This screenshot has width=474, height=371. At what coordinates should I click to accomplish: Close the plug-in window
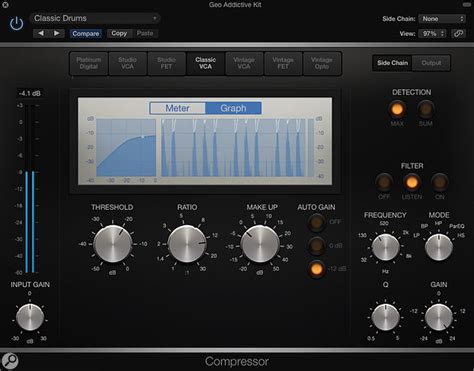(x=5, y=5)
